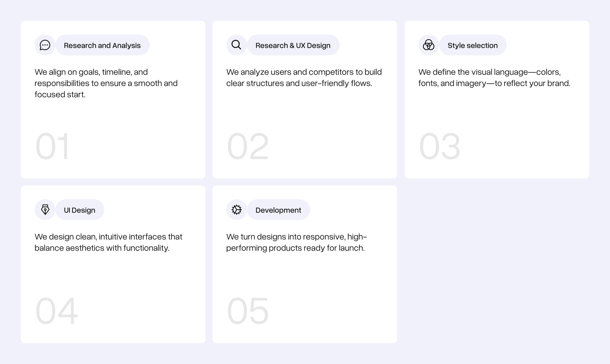Click the 03 number on Style selection card
The width and height of the screenshot is (610, 364).
pos(440,146)
